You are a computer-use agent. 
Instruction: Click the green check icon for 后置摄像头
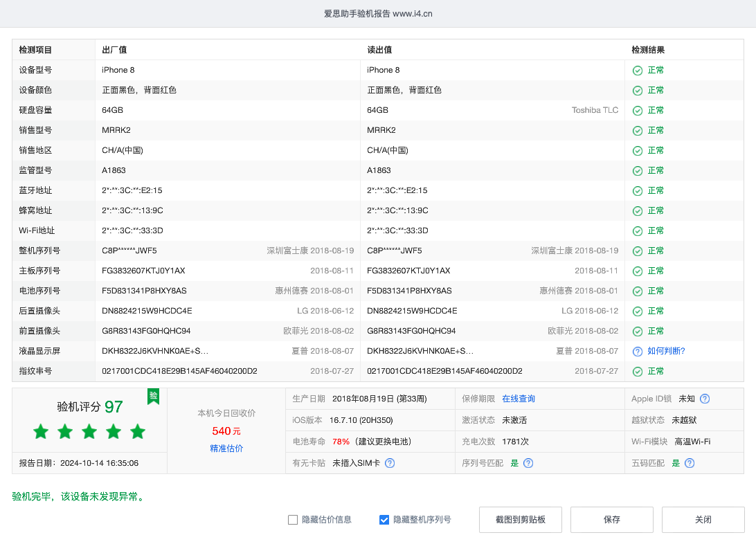(x=638, y=311)
